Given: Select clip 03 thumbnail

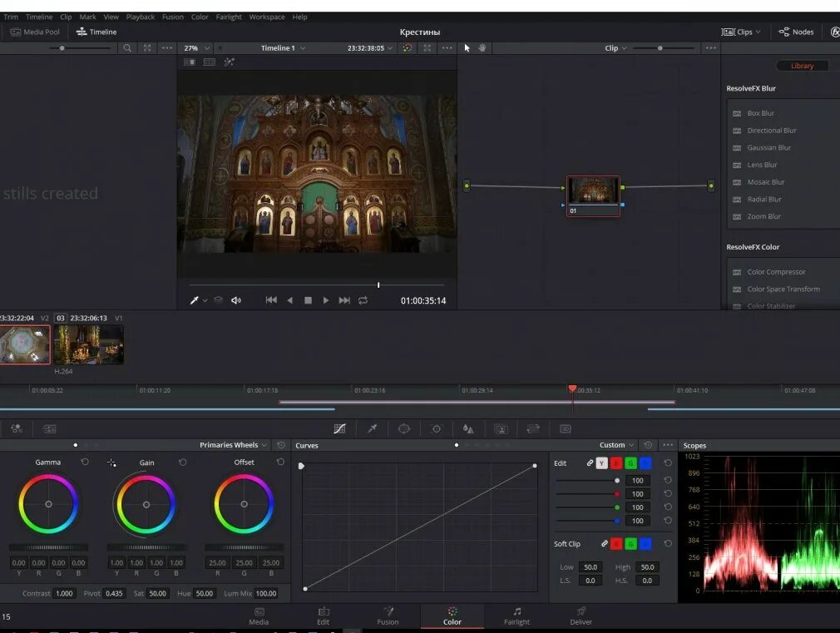Looking at the screenshot, I should point(88,344).
